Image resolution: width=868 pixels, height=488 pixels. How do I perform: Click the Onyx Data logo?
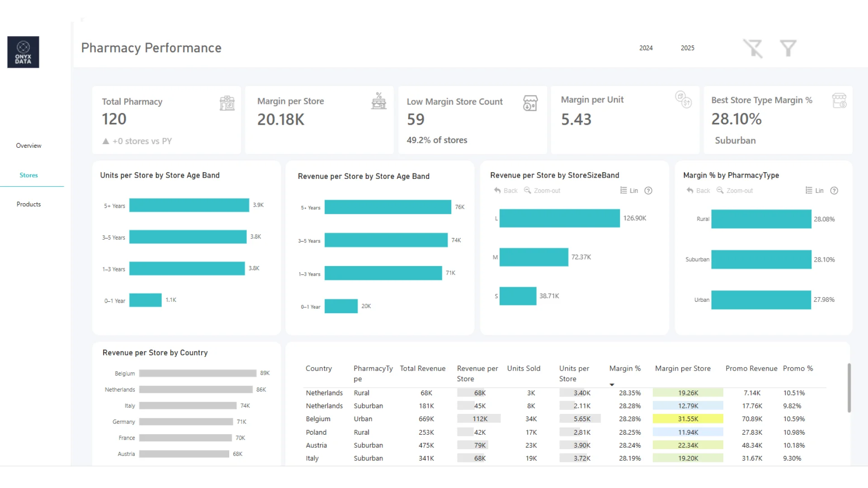(23, 52)
